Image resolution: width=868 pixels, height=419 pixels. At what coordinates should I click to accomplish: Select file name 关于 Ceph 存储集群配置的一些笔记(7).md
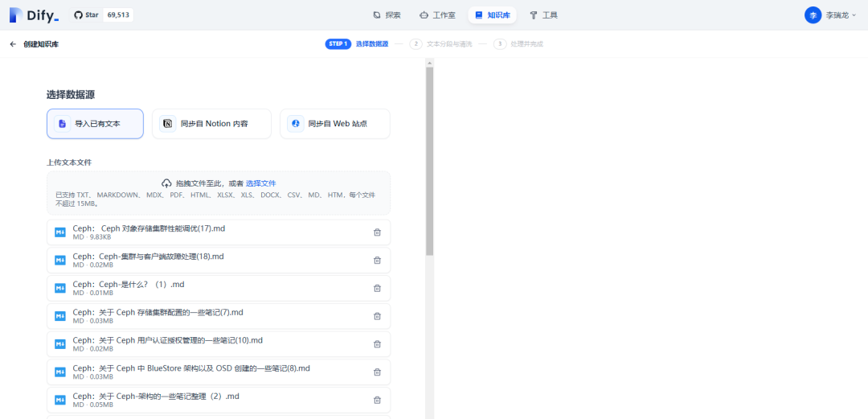pyautogui.click(x=158, y=312)
